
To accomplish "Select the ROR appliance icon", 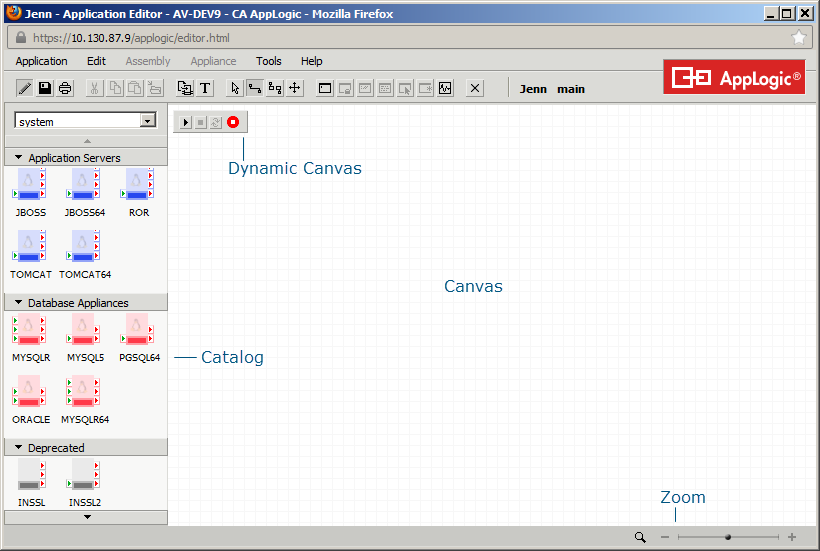I will pos(137,185).
